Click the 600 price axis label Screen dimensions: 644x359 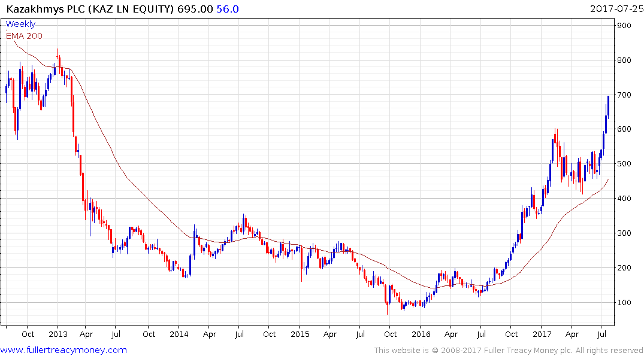click(x=624, y=129)
